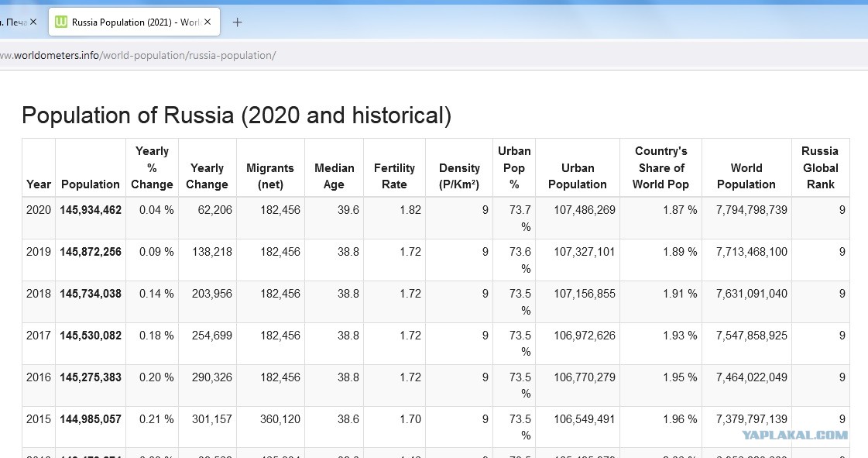The image size is (868, 458).
Task: Select migrants value 360,120
Action: pos(280,419)
